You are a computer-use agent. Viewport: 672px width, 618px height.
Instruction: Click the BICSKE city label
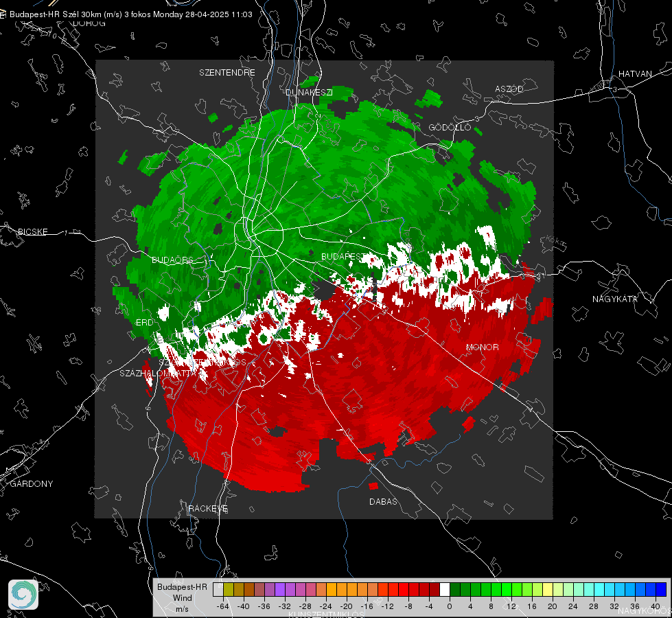tap(33, 231)
